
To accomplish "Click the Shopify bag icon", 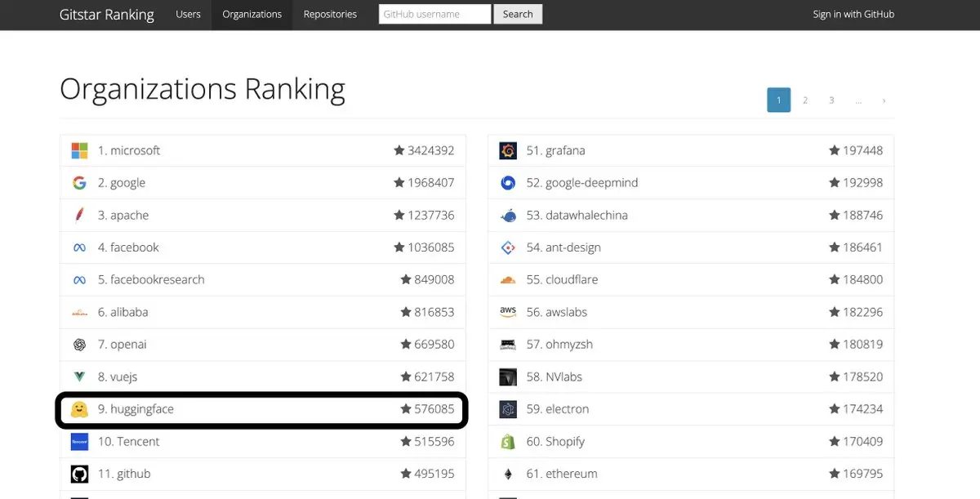I will point(508,442).
